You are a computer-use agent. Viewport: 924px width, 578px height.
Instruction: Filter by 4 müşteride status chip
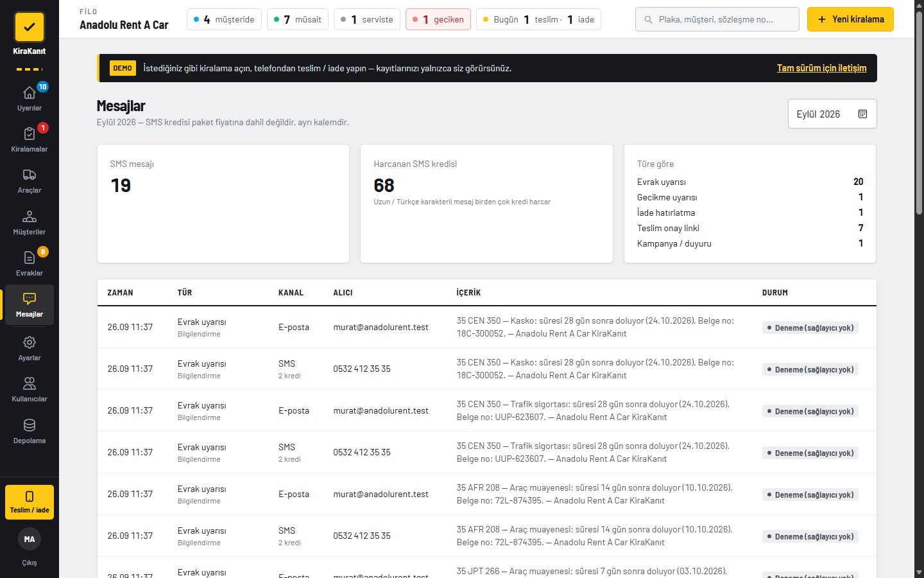pos(224,19)
